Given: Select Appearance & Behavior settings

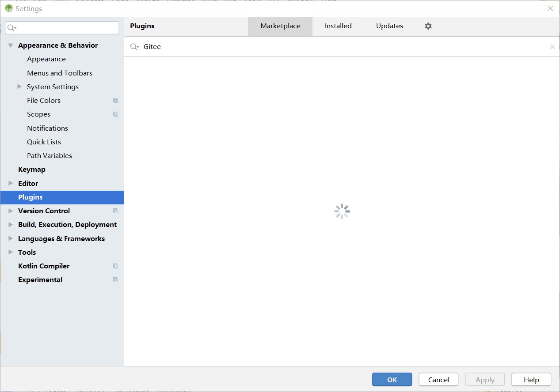Looking at the screenshot, I should (x=58, y=45).
